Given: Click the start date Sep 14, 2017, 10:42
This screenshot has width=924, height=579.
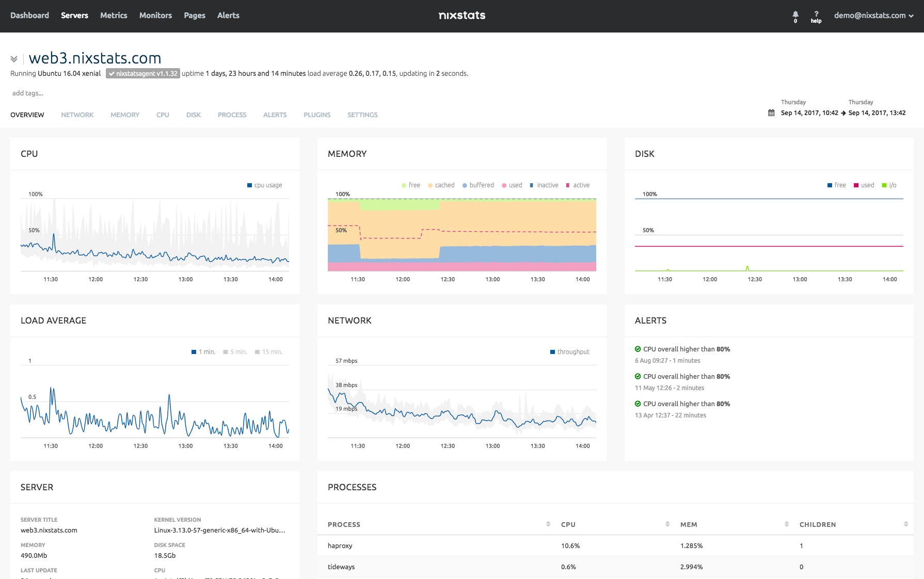Looking at the screenshot, I should (x=809, y=113).
